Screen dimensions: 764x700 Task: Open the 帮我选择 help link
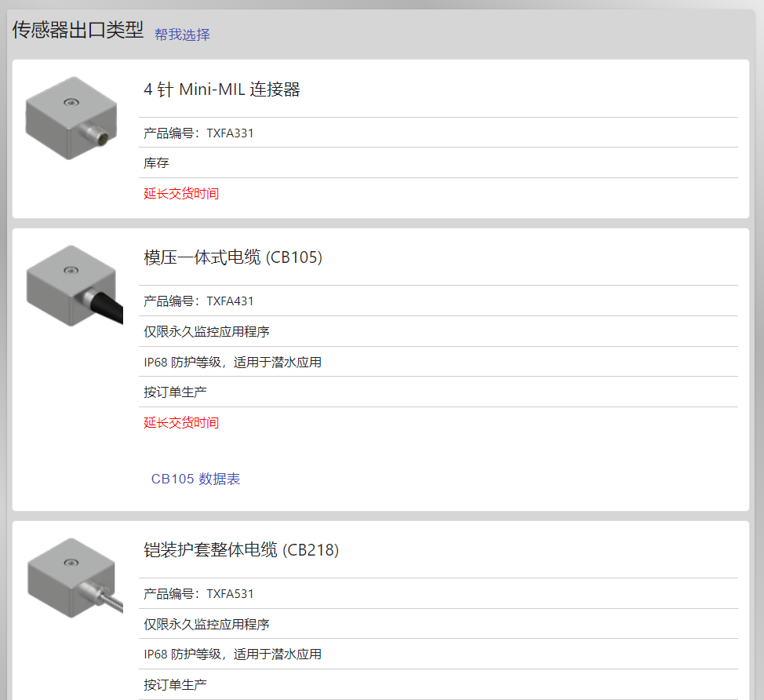click(x=182, y=35)
